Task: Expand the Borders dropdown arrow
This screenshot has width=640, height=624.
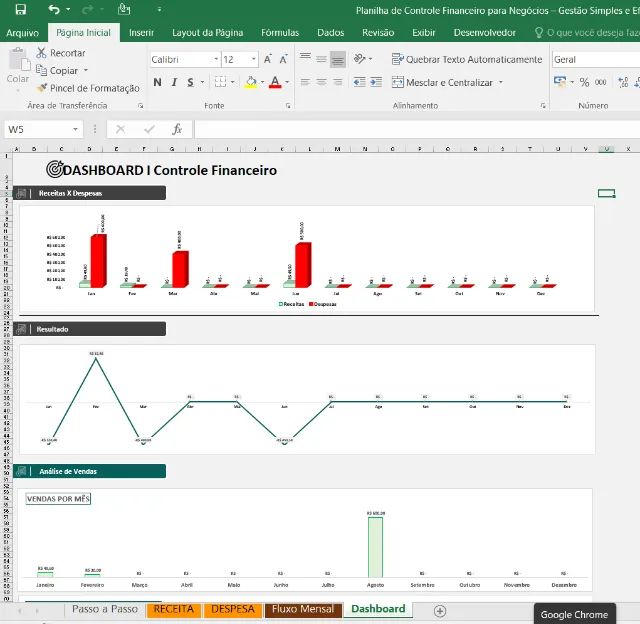Action: [x=232, y=82]
